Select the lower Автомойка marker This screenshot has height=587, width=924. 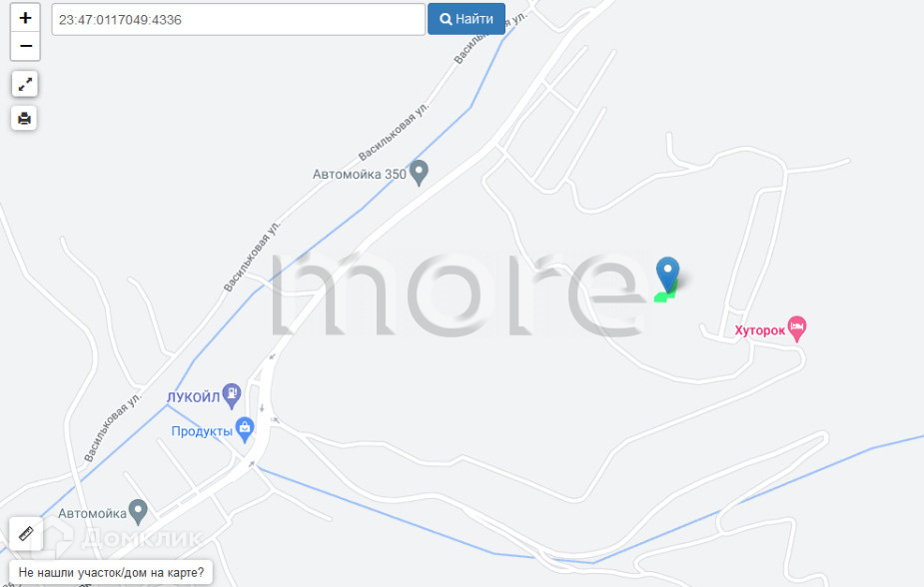point(138,512)
